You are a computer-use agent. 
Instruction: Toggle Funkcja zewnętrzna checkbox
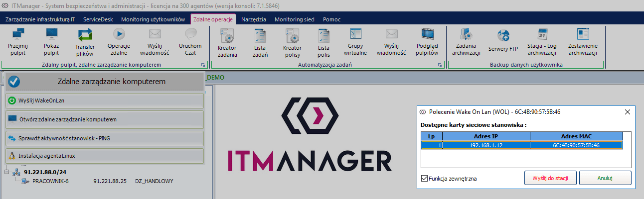424,178
